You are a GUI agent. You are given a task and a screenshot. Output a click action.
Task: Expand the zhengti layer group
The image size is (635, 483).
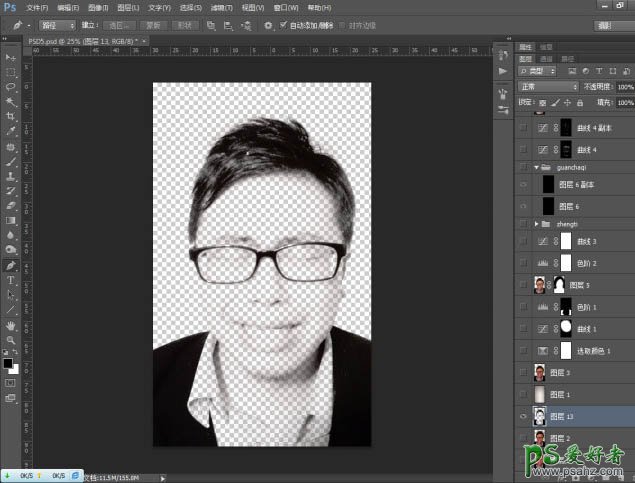click(x=538, y=224)
